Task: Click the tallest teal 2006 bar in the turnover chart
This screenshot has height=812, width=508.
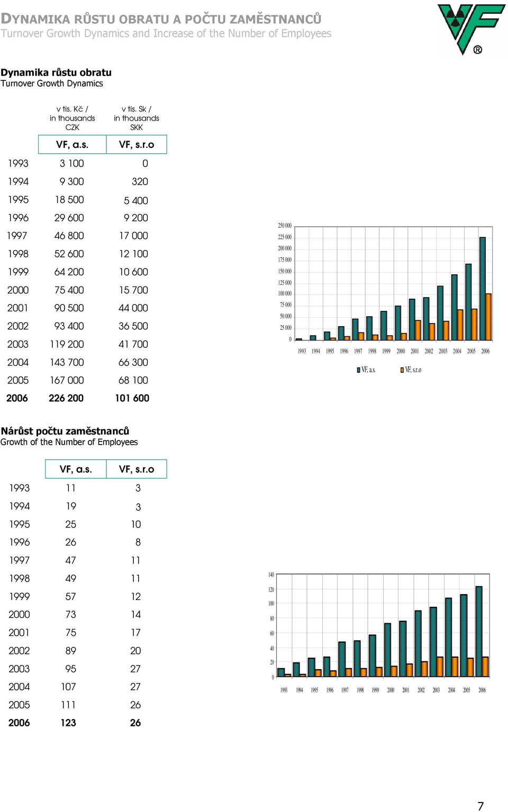Action: click(483, 289)
